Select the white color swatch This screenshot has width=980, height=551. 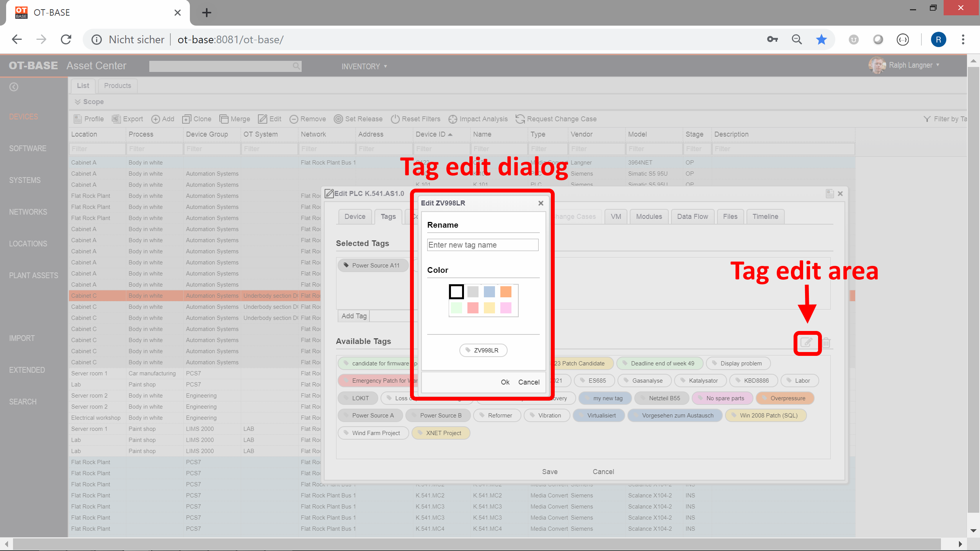(x=456, y=292)
